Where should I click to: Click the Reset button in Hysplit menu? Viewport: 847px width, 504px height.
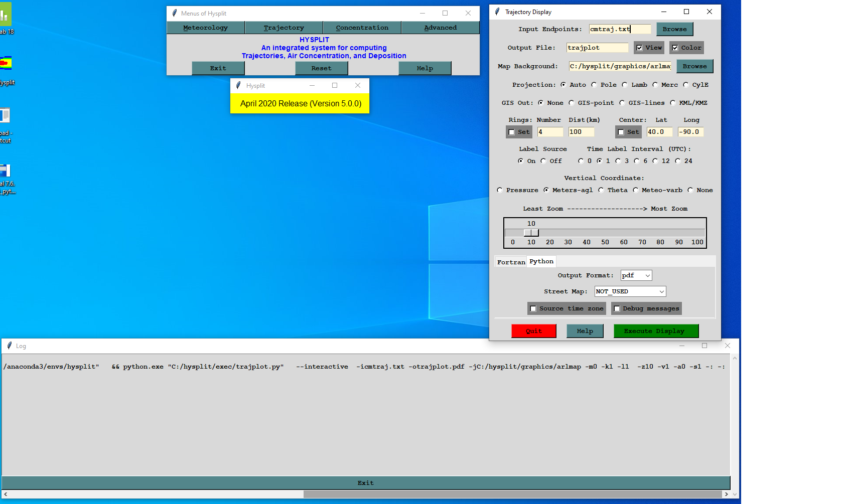[321, 68]
